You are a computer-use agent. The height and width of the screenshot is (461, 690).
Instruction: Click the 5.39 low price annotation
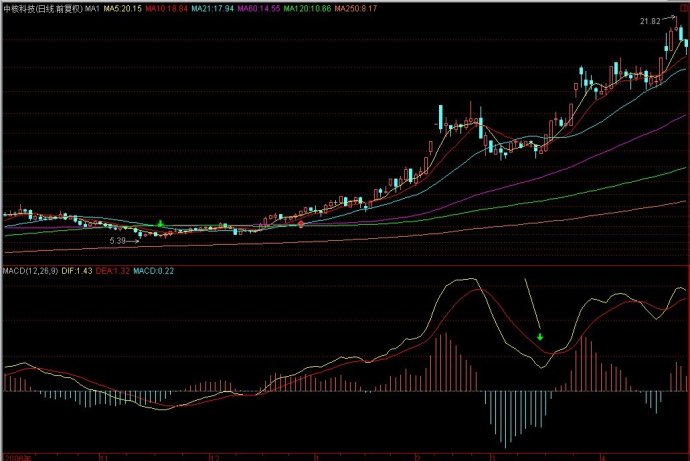click(117, 241)
